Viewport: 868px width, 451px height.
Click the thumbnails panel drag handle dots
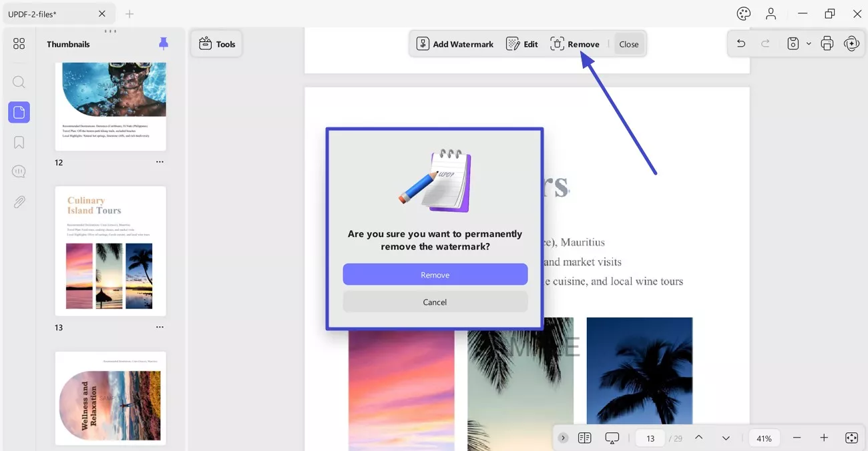[110, 31]
